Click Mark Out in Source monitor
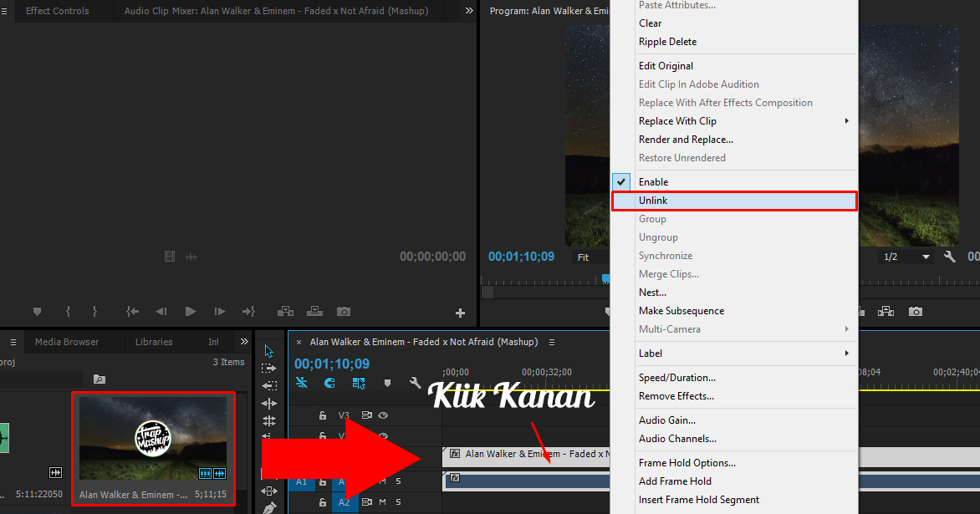Screen dimensions: 980x514 tap(94, 311)
